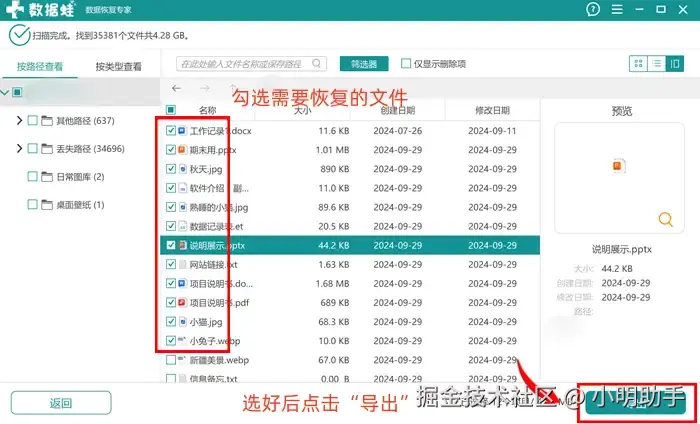Click the 2024-07-26 creation date cell
The width and height of the screenshot is (700, 424).
398,131
